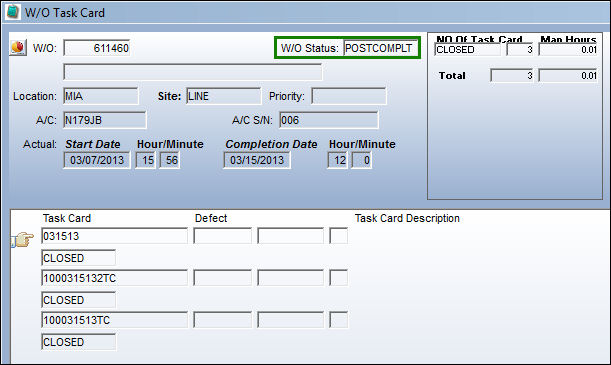Click small third Defect box of row 031513
The width and height of the screenshot is (611, 365).
(x=339, y=236)
